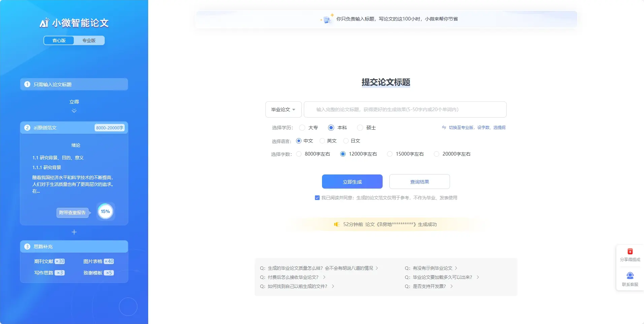The width and height of the screenshot is (644, 324).
Task: Click the paper title input field
Action: tap(404, 109)
